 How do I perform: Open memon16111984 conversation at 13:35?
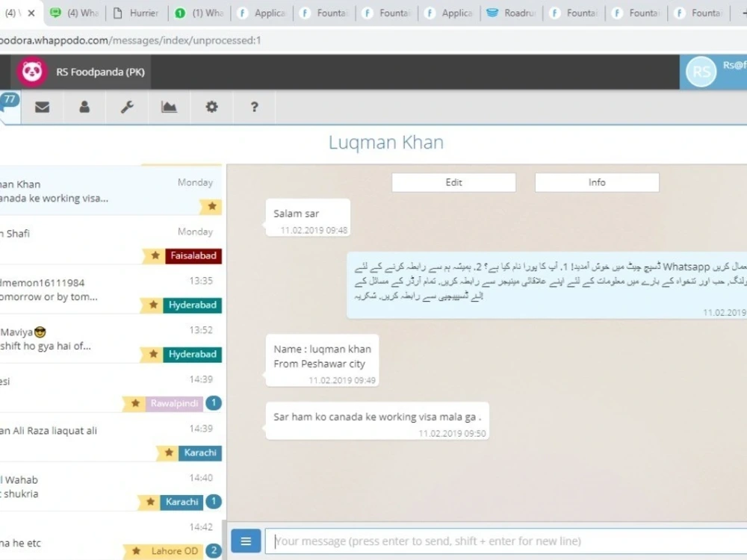(111, 289)
